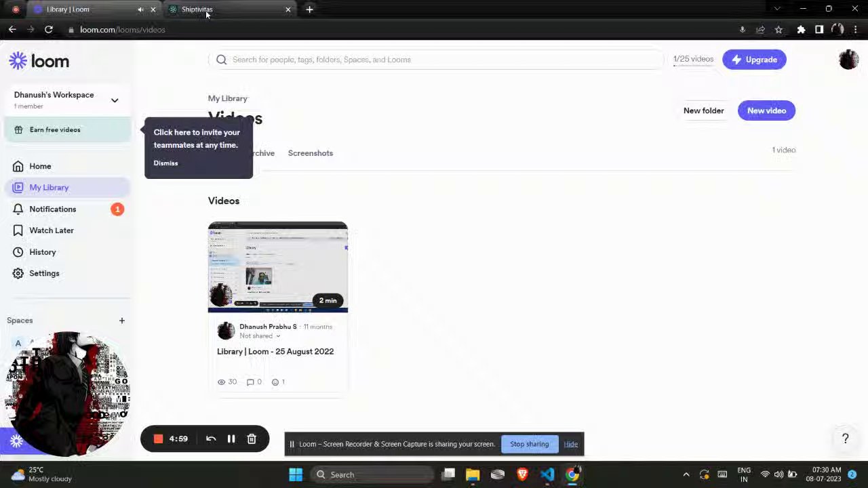
Task: Open the help question mark button
Action: tap(845, 439)
